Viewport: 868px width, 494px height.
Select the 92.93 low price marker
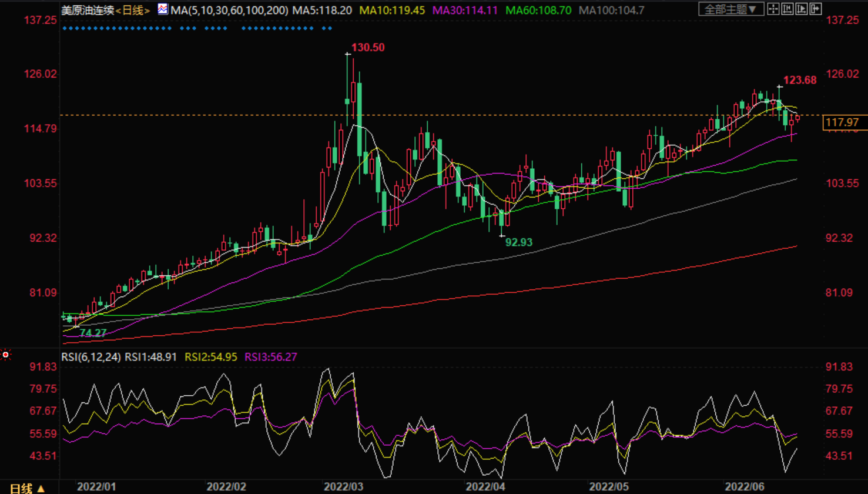[518, 242]
